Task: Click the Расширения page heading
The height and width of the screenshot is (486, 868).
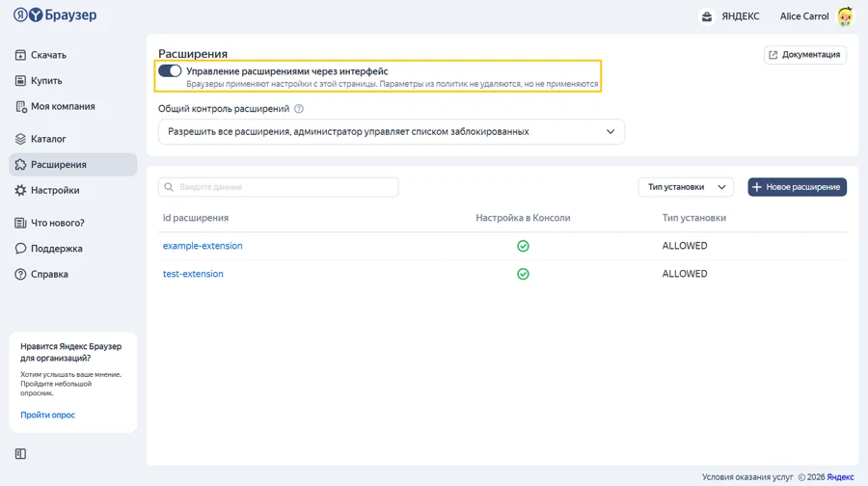Action: tap(193, 54)
